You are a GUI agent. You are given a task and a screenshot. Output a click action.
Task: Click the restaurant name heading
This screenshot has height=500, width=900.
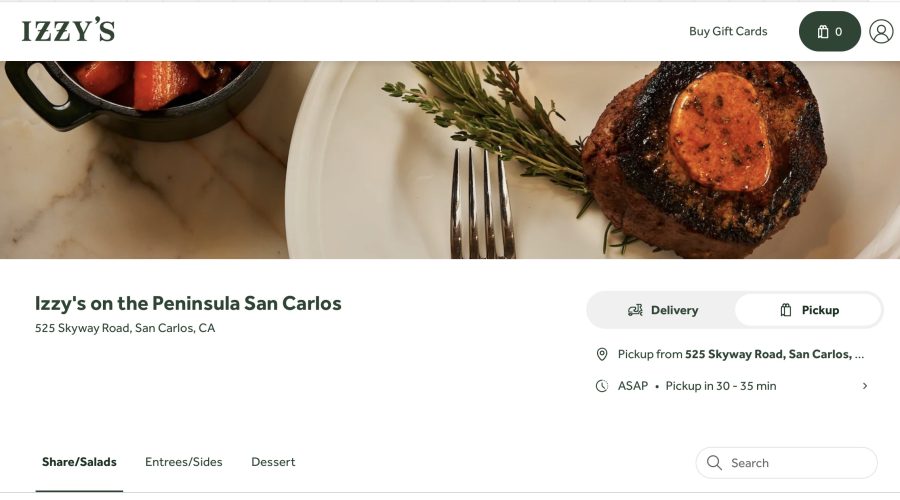[188, 303]
